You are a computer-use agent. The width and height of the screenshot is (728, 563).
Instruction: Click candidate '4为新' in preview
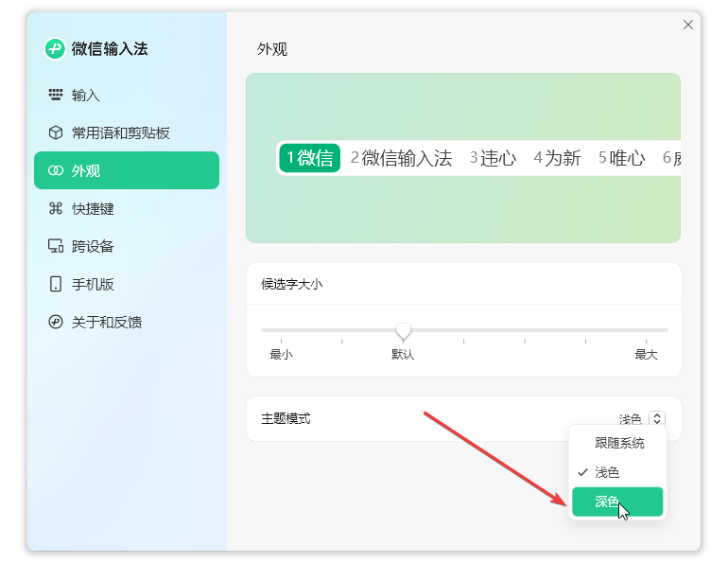click(557, 158)
